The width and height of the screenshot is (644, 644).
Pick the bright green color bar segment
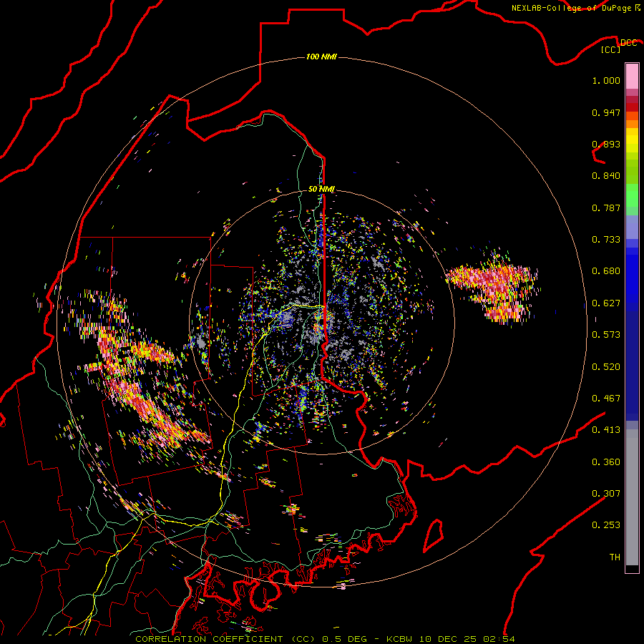click(632, 195)
